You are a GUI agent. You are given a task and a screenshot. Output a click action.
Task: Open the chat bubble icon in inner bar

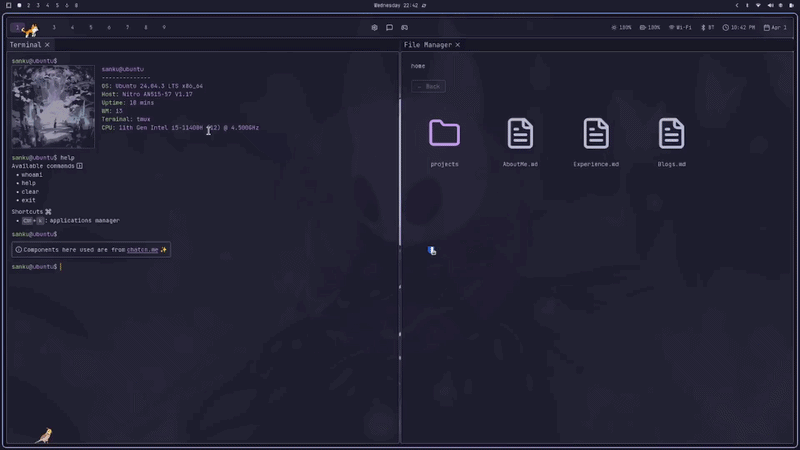tap(389, 28)
